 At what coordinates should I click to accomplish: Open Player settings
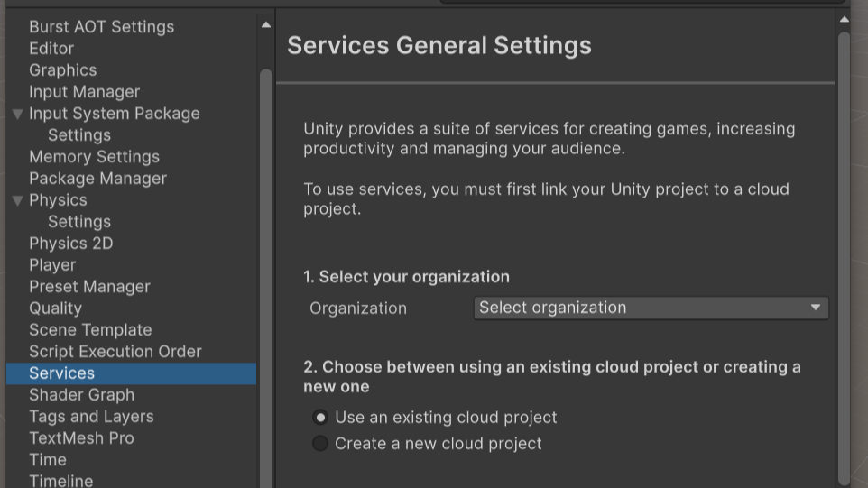[52, 265]
